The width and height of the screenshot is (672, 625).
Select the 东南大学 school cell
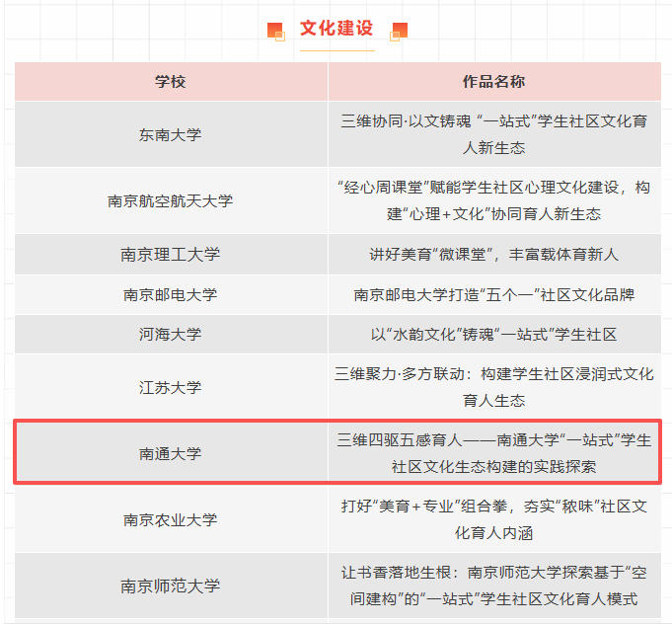[x=171, y=134]
